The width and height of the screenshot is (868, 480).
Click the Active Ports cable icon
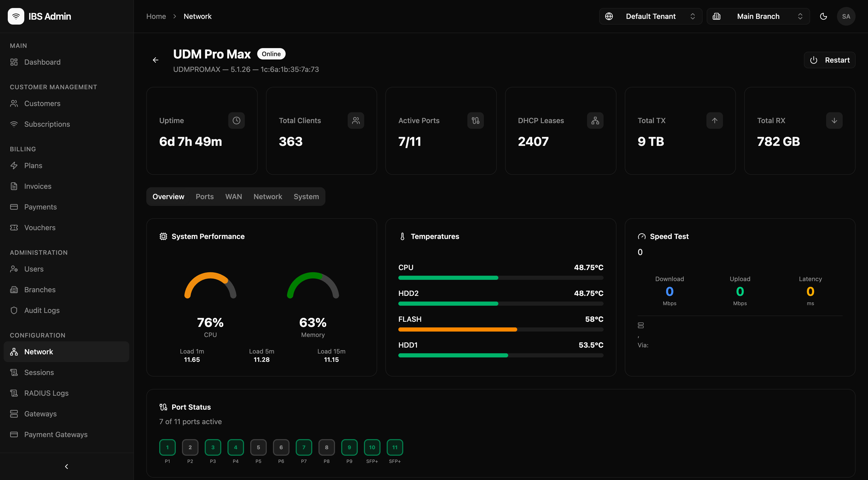click(x=475, y=120)
